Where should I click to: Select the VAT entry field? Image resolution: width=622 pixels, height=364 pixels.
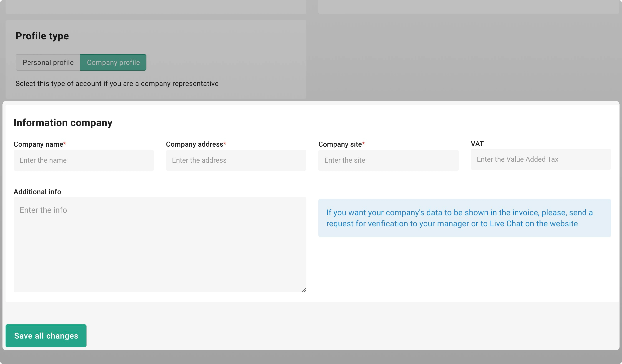point(540,159)
